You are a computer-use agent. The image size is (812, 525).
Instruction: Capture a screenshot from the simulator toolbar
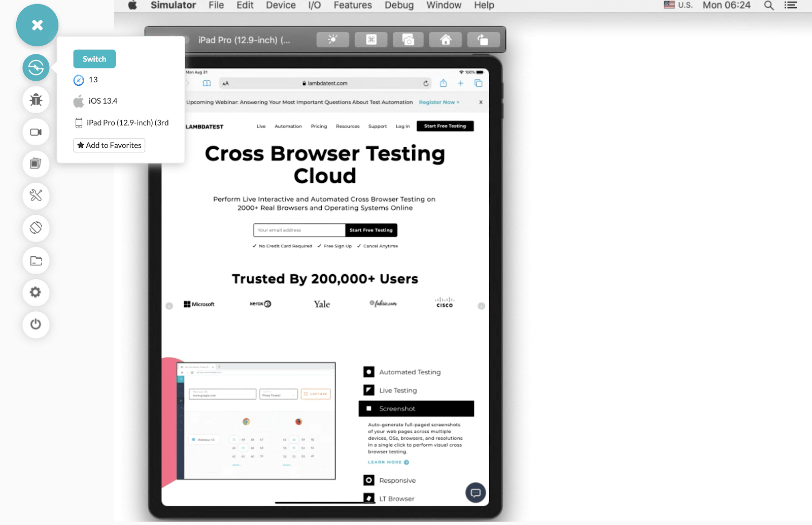(x=408, y=39)
